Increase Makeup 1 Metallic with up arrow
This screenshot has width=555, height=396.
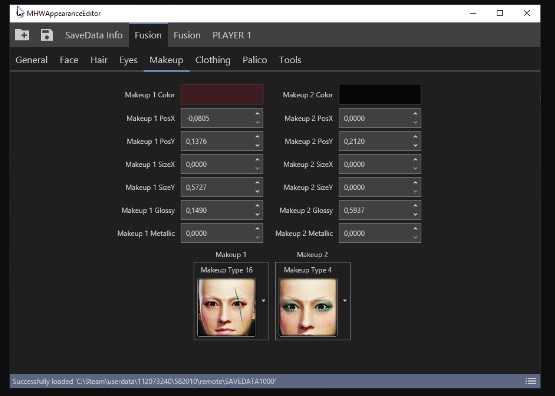[x=257, y=229]
